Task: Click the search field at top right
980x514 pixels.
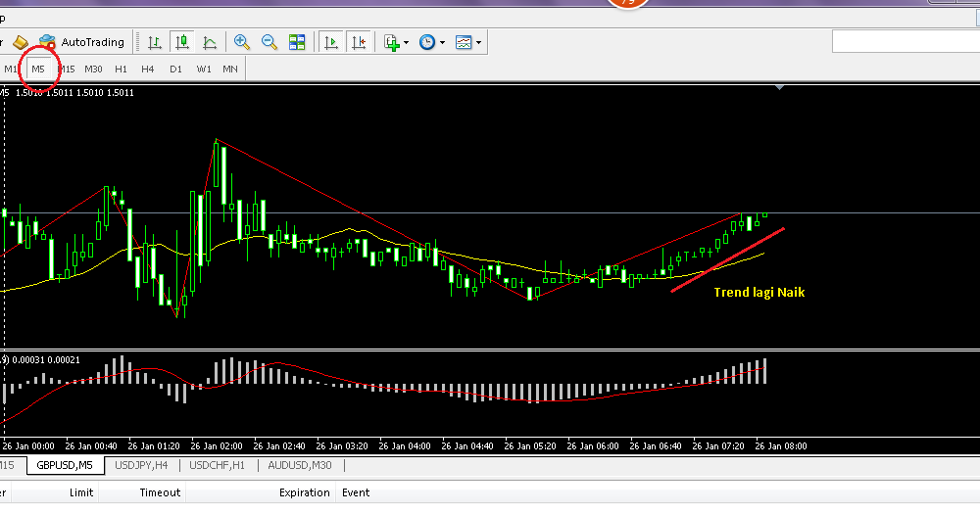Action: pyautogui.click(x=906, y=42)
